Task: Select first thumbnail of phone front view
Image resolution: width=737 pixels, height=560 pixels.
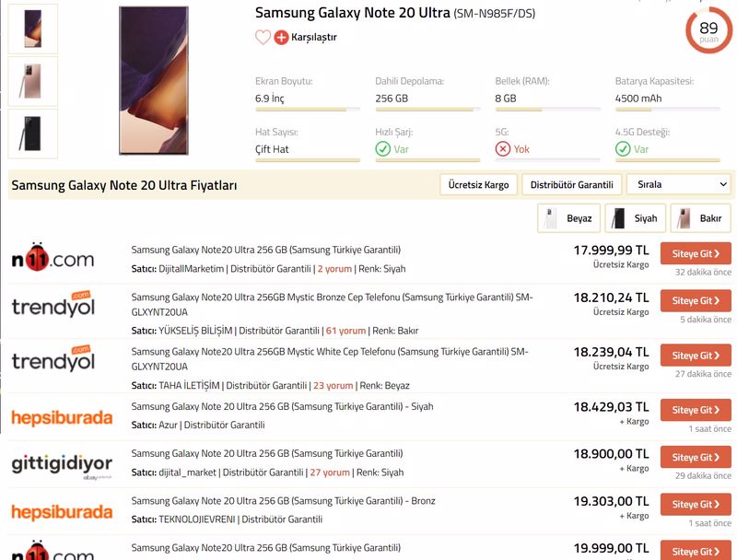Action: click(x=33, y=29)
